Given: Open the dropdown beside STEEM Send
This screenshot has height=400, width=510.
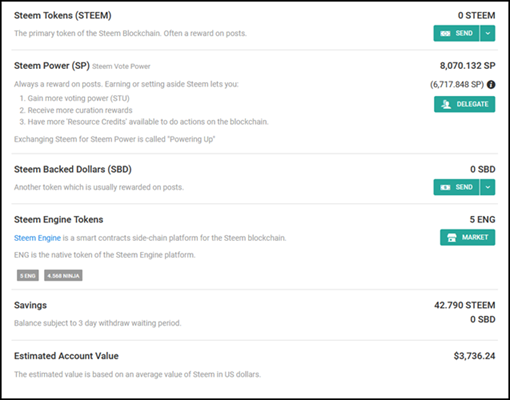Looking at the screenshot, I should [x=488, y=33].
